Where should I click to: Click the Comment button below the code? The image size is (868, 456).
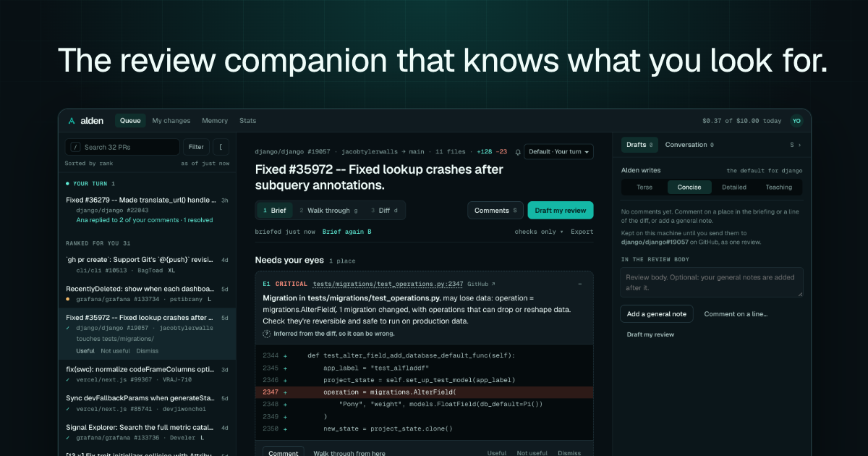click(x=284, y=453)
